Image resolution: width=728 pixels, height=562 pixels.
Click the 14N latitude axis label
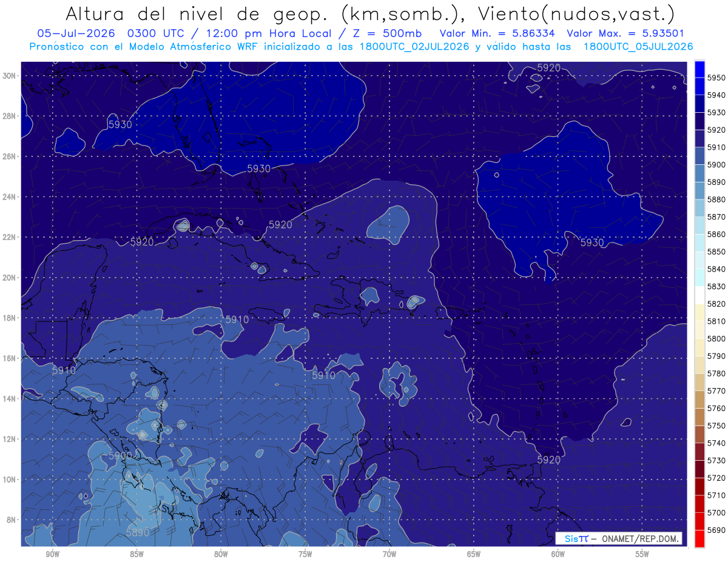pos(9,398)
